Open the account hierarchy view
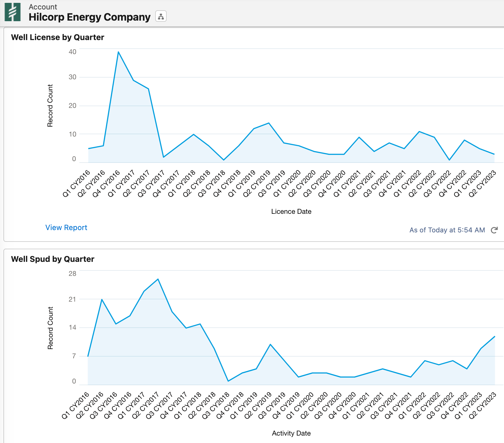504x443 pixels. 161,17
